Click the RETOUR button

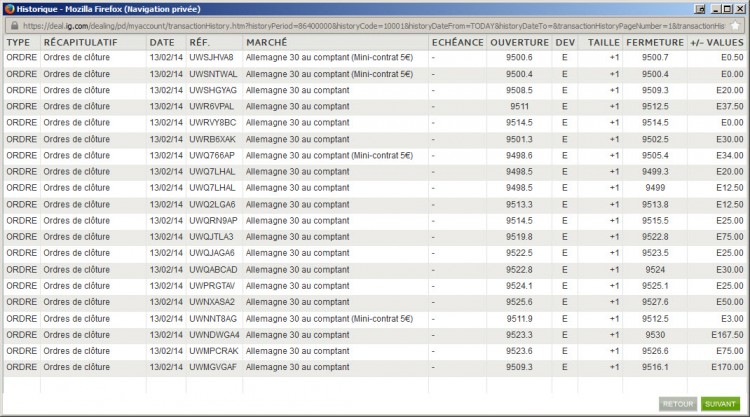click(678, 404)
